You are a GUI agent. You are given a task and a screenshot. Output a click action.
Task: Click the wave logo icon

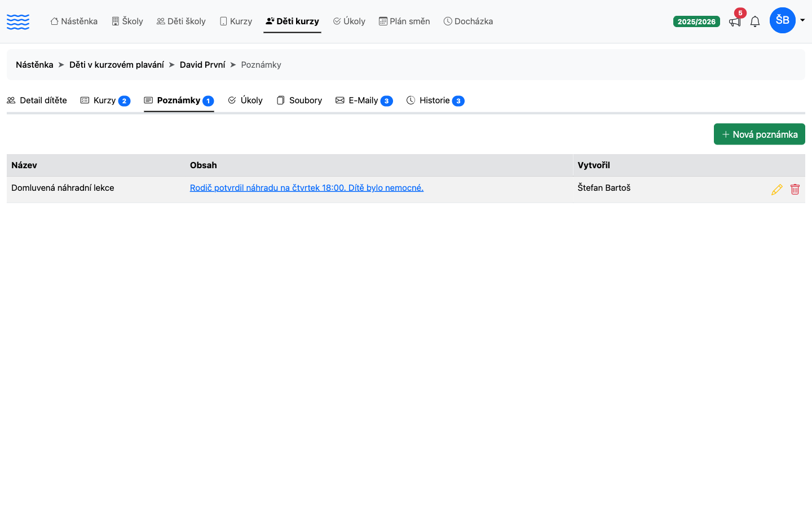18,22
